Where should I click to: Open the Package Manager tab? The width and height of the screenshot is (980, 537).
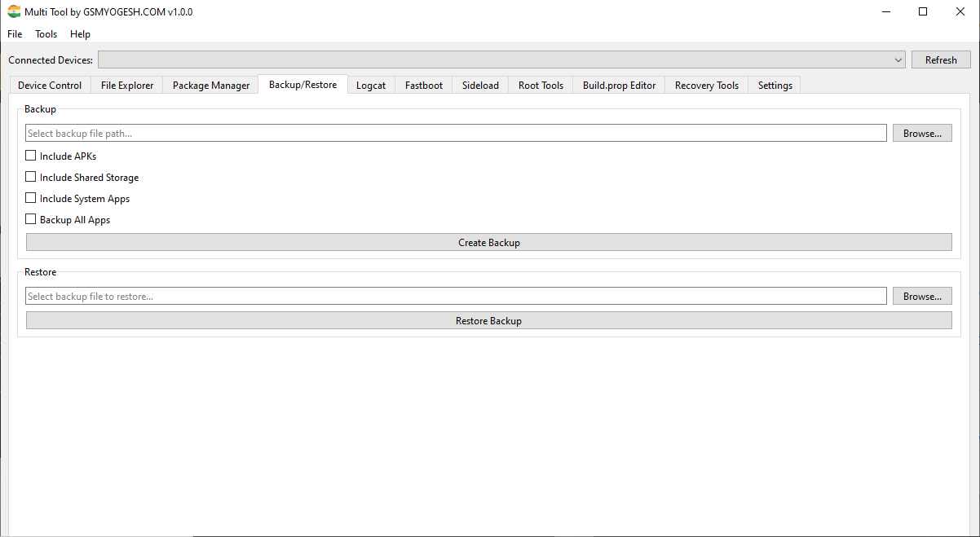pos(211,86)
